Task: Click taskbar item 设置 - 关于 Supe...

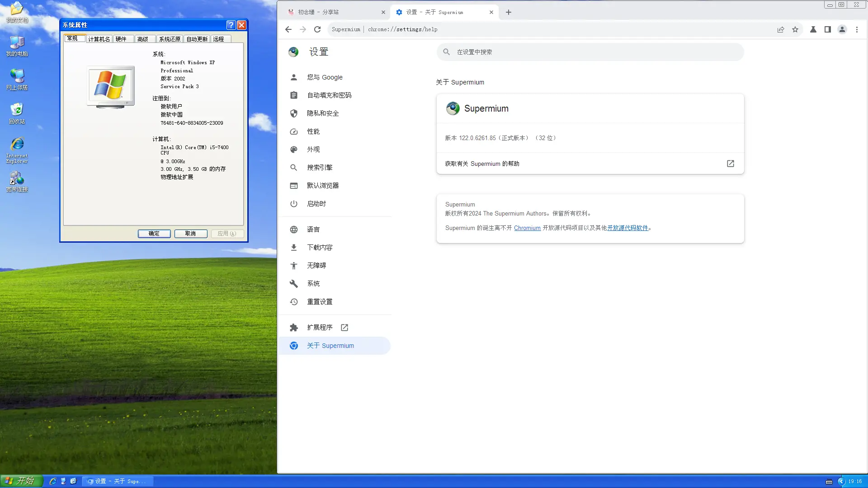Action: coord(118,481)
